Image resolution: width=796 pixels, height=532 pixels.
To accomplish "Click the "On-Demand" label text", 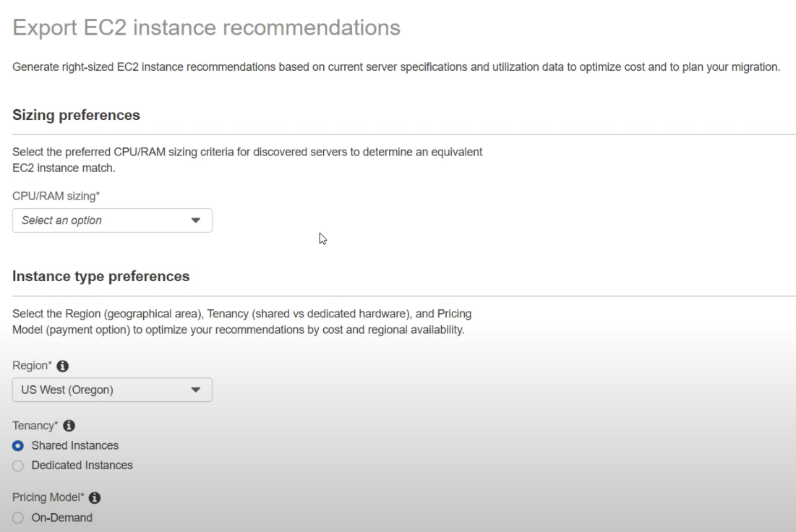I will click(x=61, y=518).
